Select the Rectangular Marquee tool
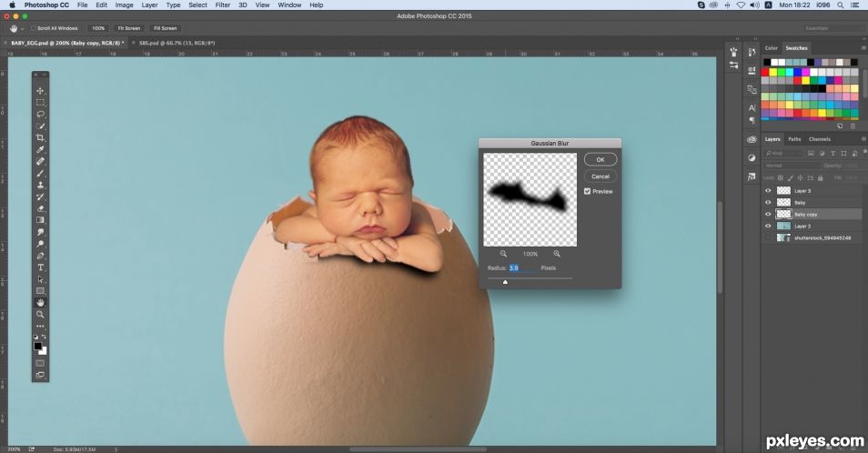 [x=40, y=102]
